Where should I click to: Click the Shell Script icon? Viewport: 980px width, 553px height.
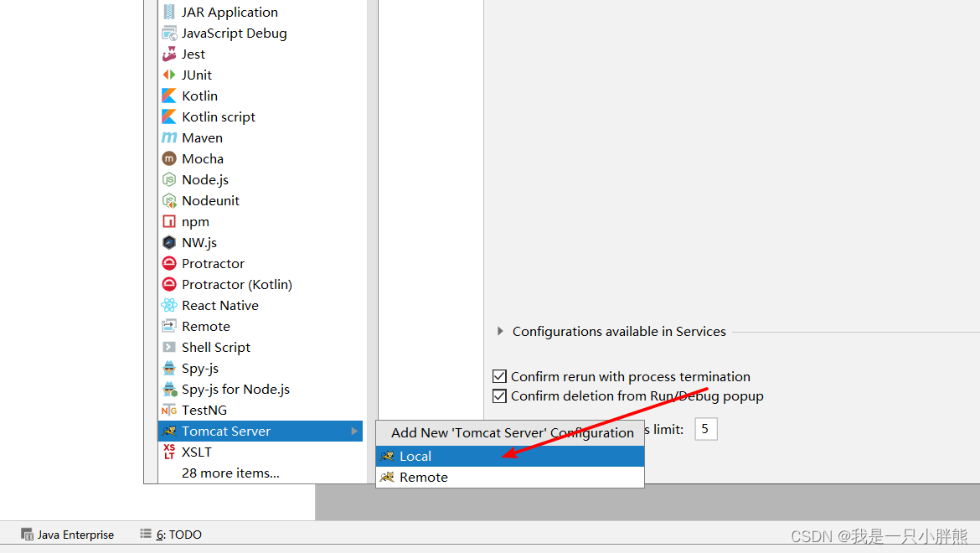168,347
